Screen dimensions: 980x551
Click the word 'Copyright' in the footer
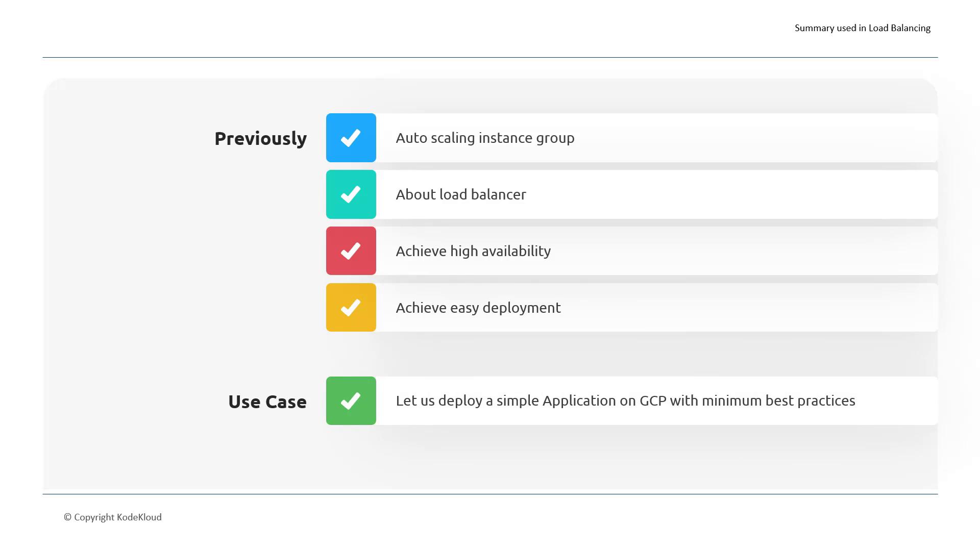94,517
